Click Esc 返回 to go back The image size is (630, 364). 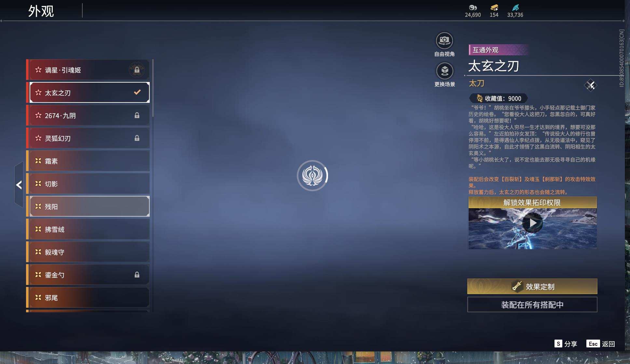pyautogui.click(x=601, y=344)
